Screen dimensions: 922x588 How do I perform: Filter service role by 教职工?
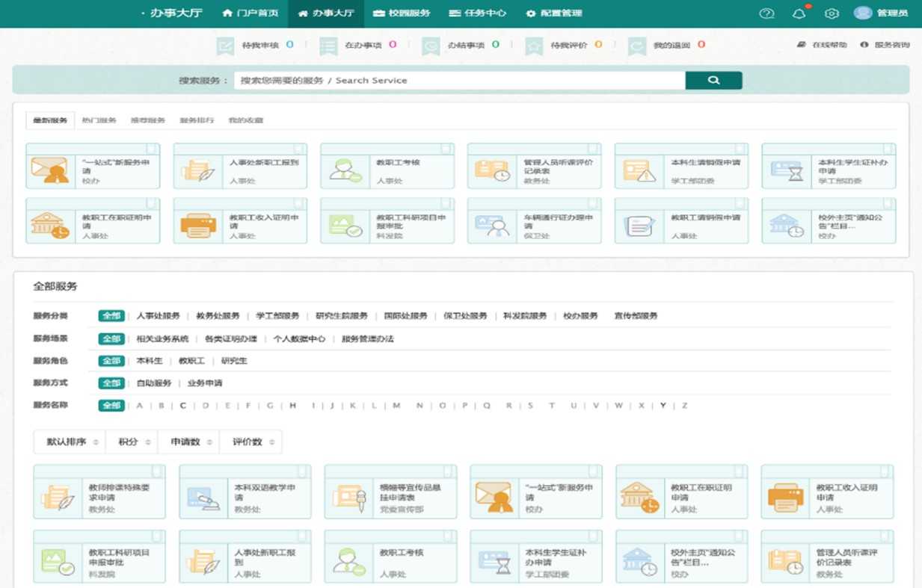pyautogui.click(x=191, y=361)
